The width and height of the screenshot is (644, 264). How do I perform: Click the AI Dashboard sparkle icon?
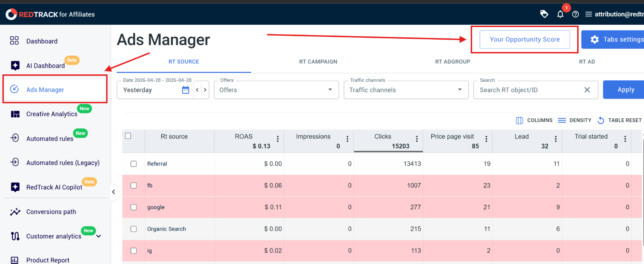click(x=15, y=65)
